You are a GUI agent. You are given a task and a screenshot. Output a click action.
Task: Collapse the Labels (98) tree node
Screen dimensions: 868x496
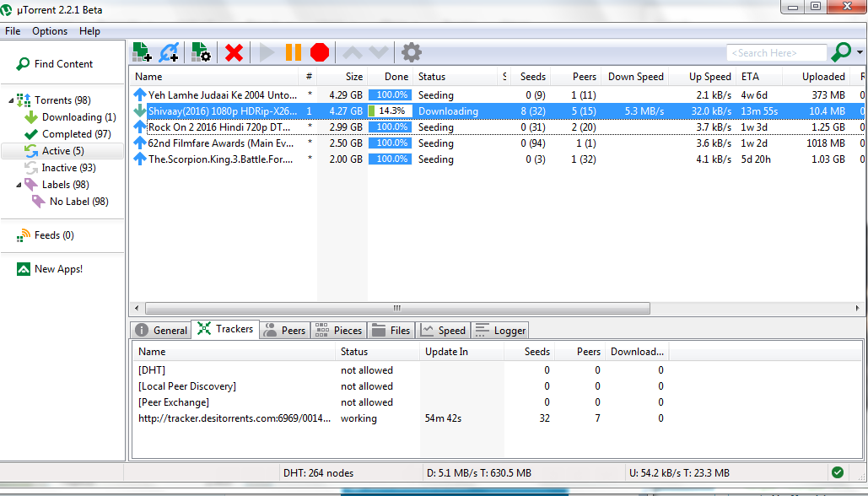tap(19, 185)
